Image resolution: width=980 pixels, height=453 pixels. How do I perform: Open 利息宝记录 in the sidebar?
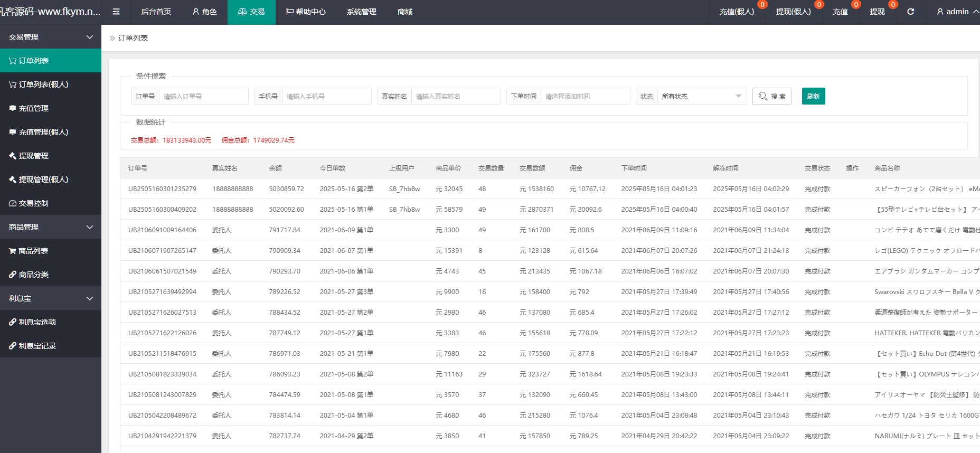click(37, 346)
